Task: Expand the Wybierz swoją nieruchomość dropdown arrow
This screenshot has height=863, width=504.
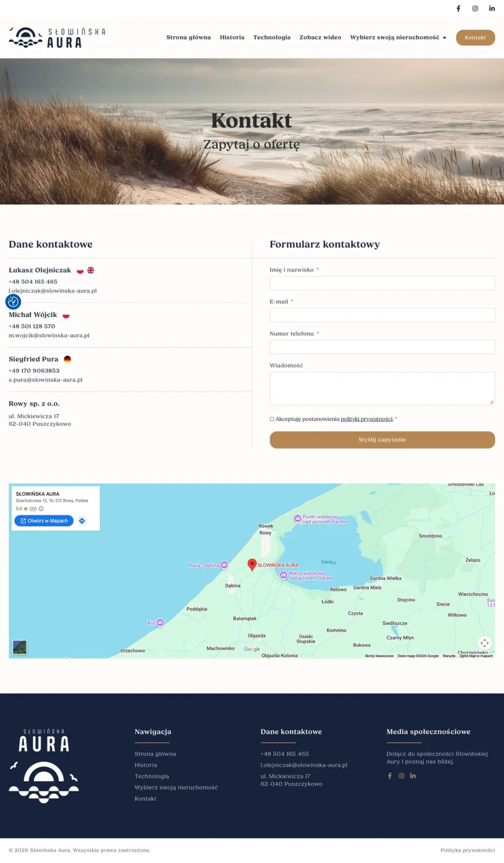Action: coord(445,38)
